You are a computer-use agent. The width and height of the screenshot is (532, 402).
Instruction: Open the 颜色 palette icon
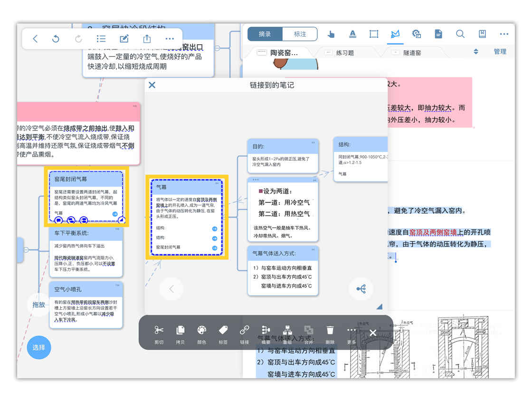point(201,330)
